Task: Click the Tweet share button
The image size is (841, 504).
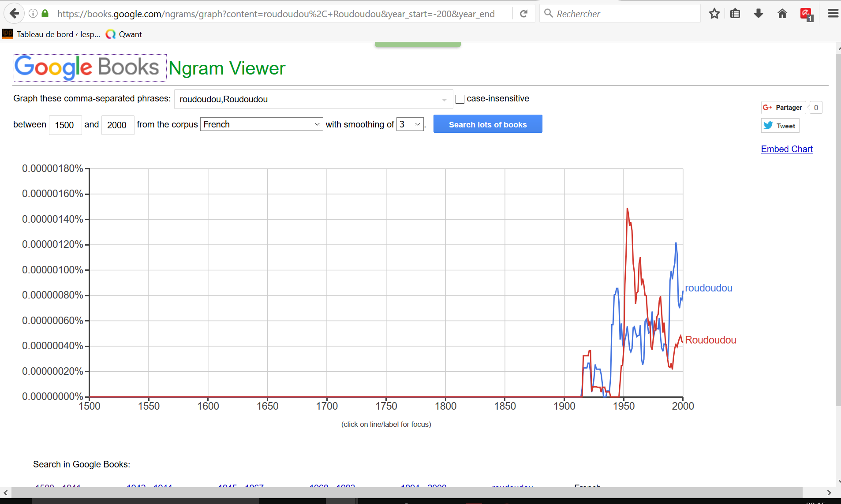Action: click(x=780, y=126)
